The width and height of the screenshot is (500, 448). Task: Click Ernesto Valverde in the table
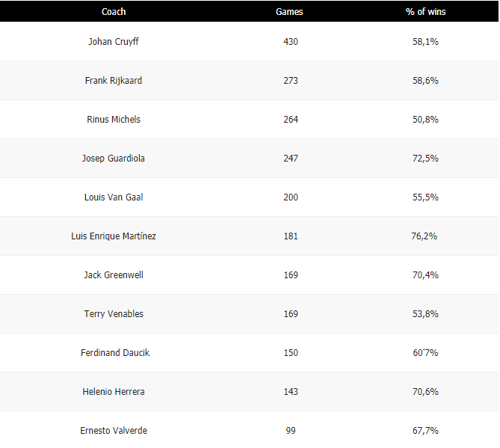[114, 431]
